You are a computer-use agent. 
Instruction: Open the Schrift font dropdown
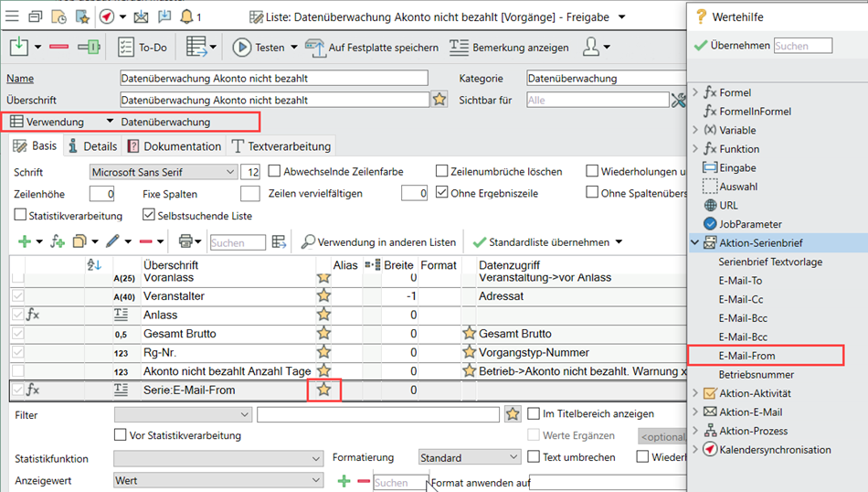[x=229, y=172]
